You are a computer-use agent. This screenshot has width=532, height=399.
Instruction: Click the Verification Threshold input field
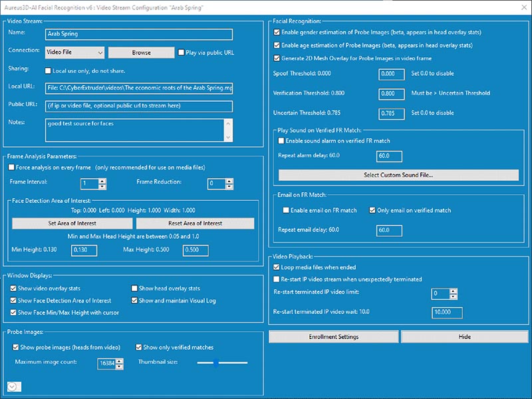[x=392, y=94]
